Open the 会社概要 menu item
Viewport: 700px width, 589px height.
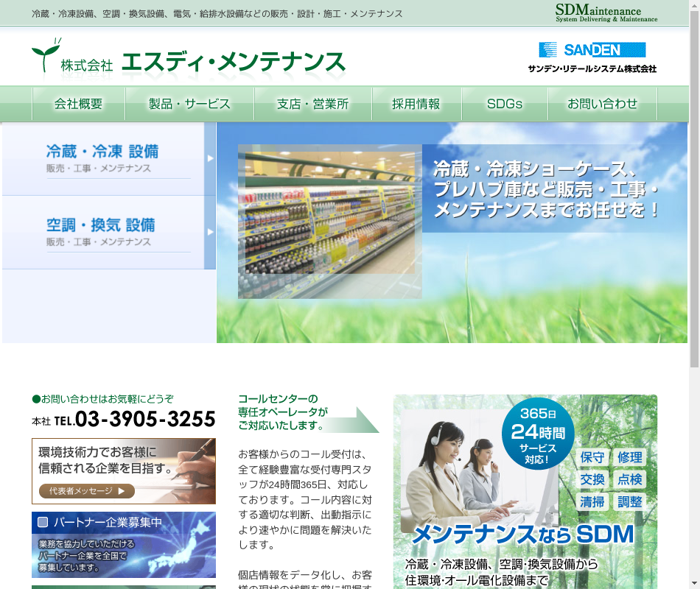(x=78, y=104)
